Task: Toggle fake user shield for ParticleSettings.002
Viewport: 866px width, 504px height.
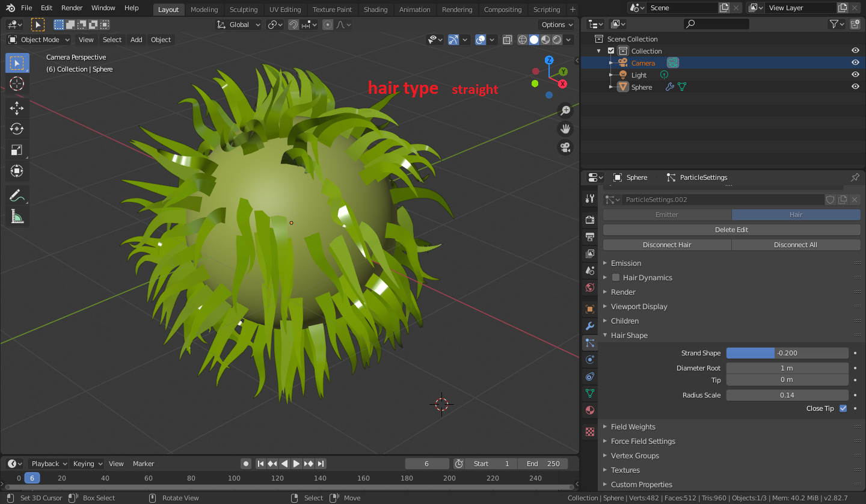Action: pyautogui.click(x=830, y=200)
